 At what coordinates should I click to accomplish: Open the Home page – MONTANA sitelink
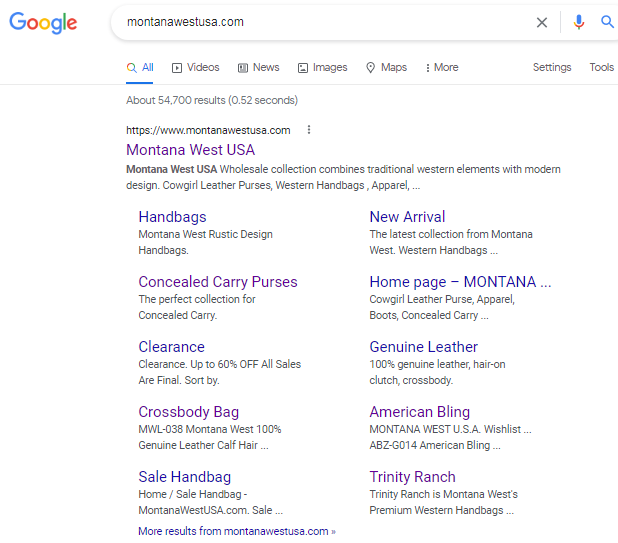[460, 282]
